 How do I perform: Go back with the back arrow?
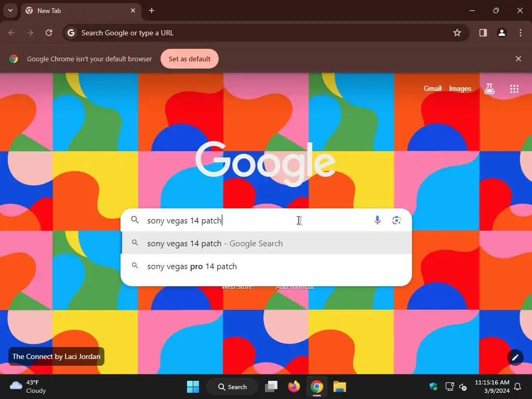tap(11, 33)
